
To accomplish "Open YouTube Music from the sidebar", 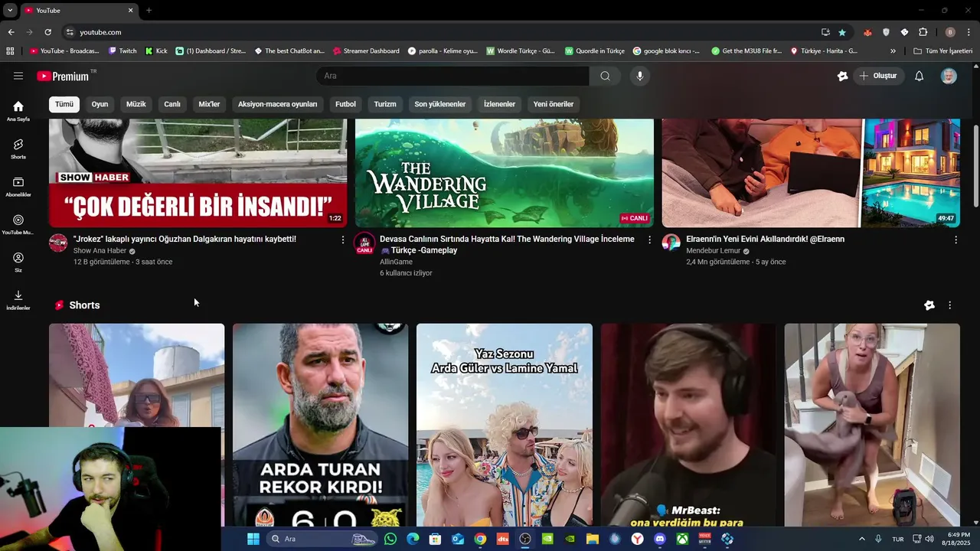I will point(18,224).
